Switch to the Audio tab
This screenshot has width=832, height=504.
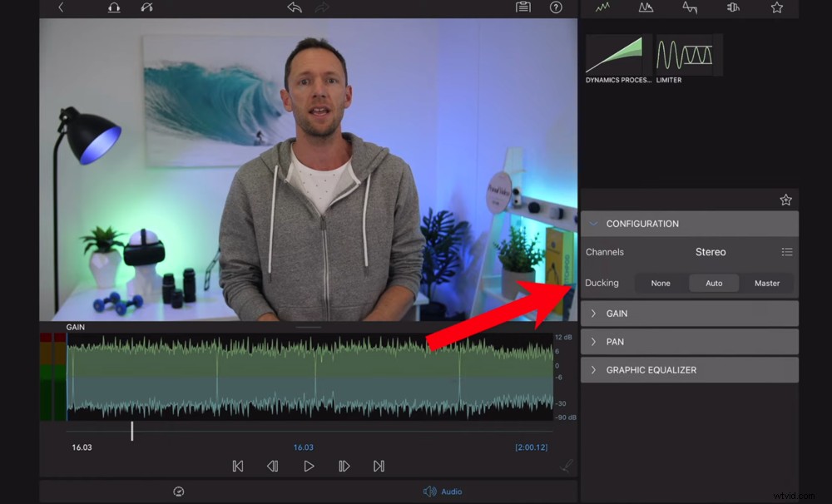click(x=443, y=492)
